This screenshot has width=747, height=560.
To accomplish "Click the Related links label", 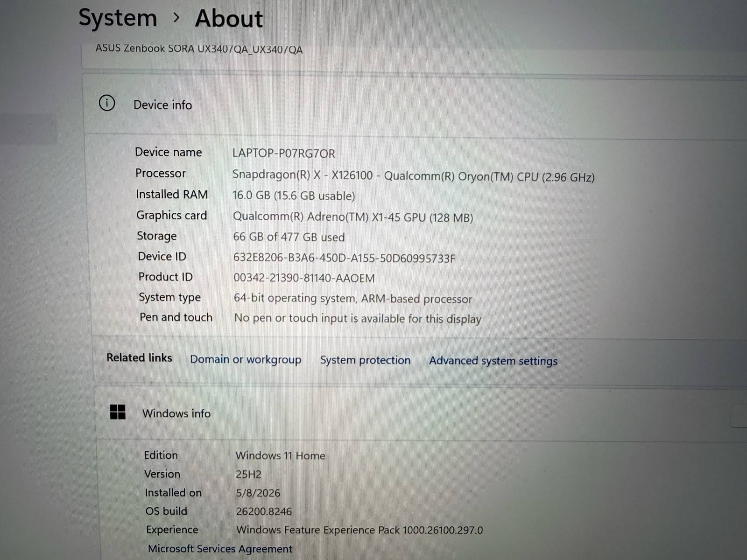I will tap(139, 357).
